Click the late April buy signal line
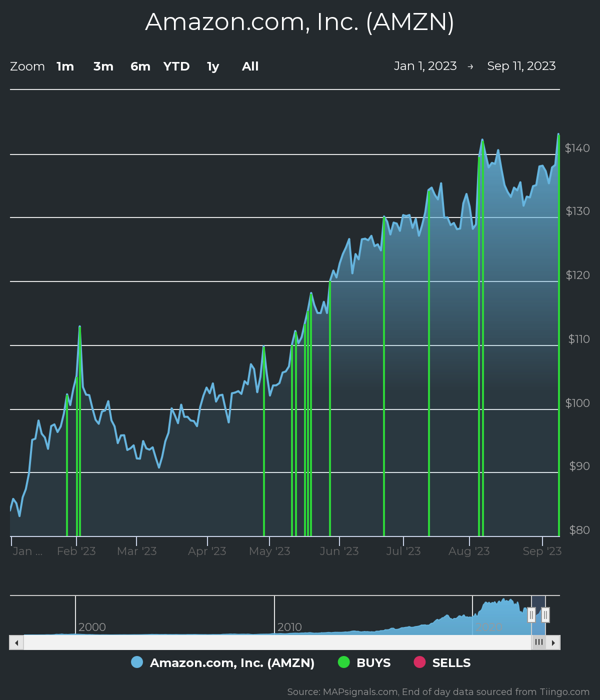This screenshot has height=700, width=600. pyautogui.click(x=263, y=441)
